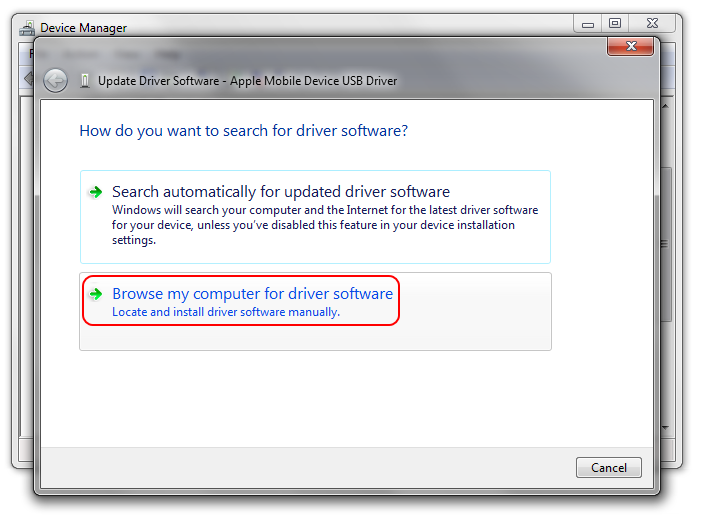Click the Cancel button

(x=609, y=467)
